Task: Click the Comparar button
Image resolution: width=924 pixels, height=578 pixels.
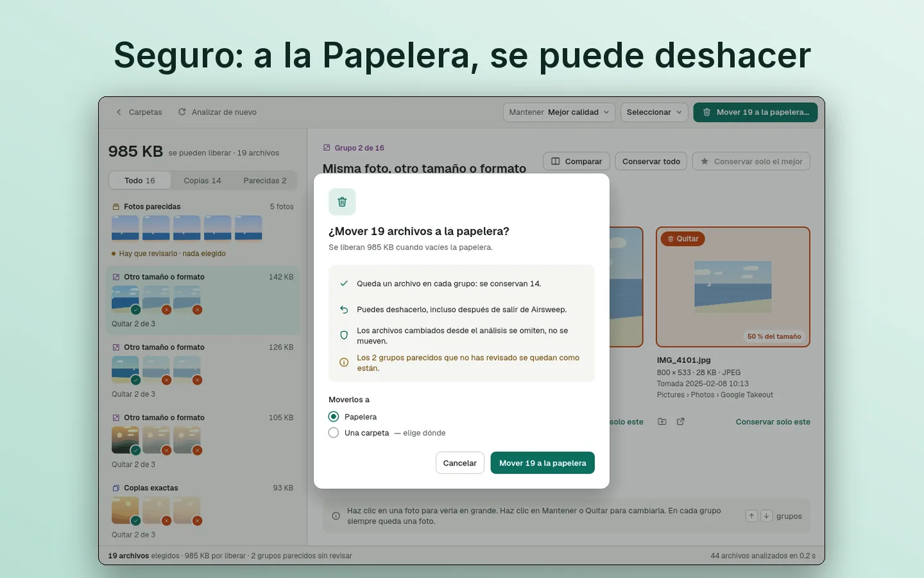Action: click(x=576, y=161)
